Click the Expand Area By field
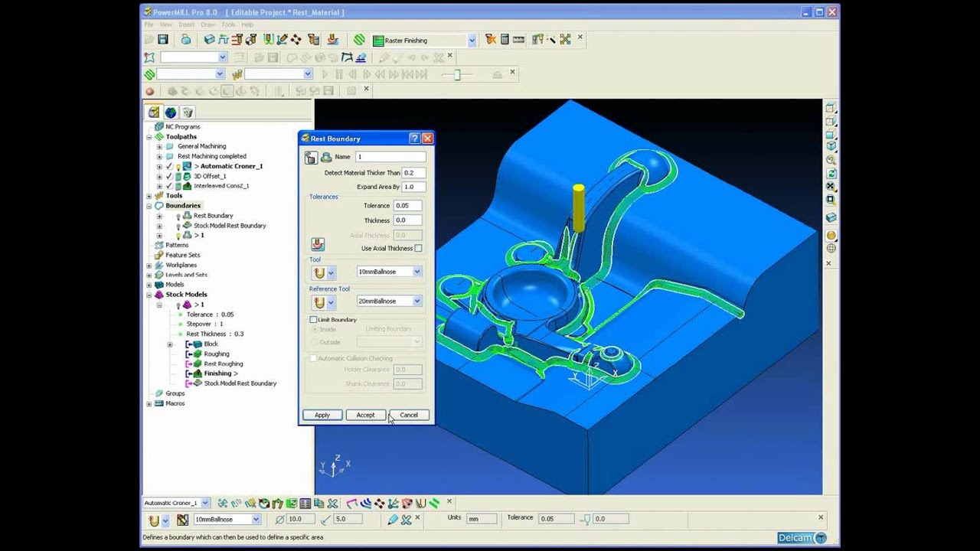Image resolution: width=980 pixels, height=551 pixels. point(413,187)
